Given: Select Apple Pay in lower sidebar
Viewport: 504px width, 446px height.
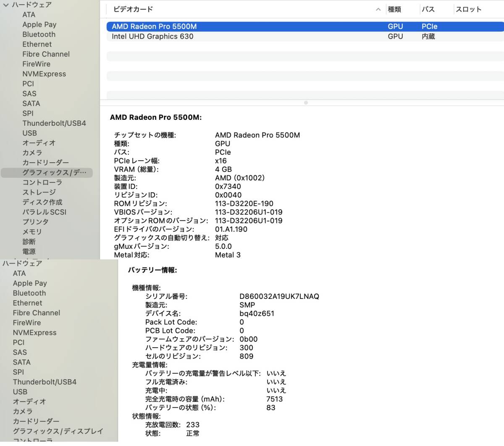Looking at the screenshot, I should 30,283.
